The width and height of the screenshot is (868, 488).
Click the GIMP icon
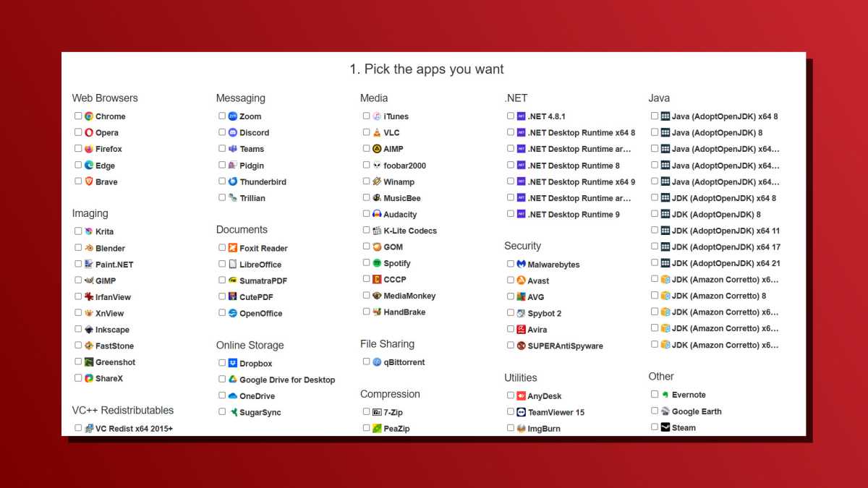(x=89, y=280)
